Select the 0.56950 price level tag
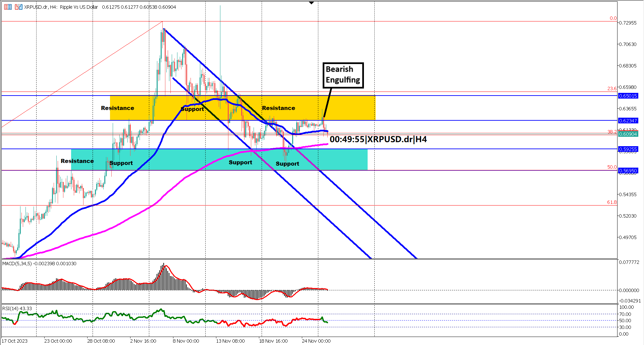Viewport: 644px width, 345px height. [629, 171]
